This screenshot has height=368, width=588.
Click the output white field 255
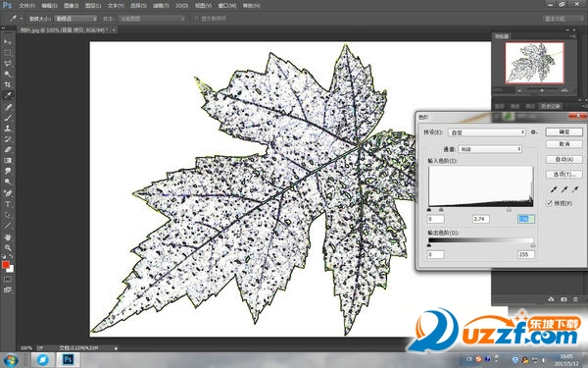(525, 254)
